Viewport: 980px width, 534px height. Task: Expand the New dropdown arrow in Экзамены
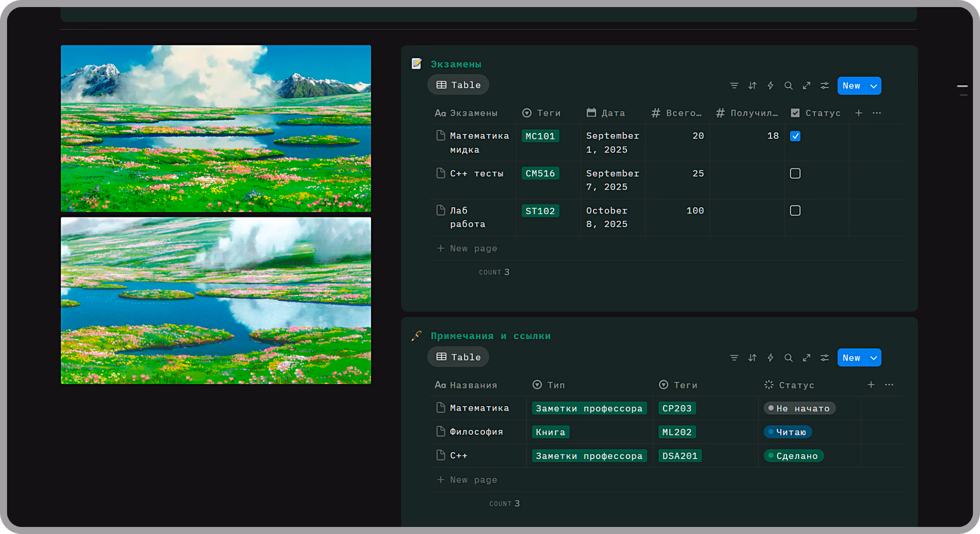coord(874,86)
